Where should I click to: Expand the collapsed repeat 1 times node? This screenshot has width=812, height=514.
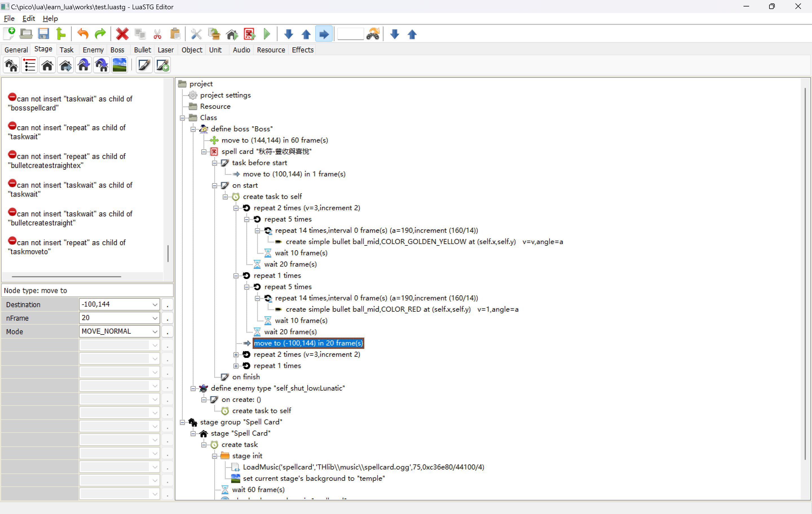click(x=236, y=366)
